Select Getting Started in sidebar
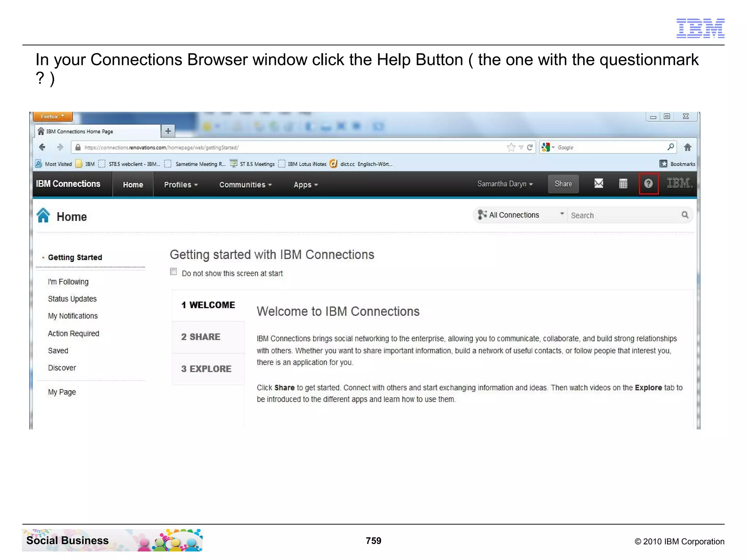This screenshot has height=560, width=747. point(75,257)
